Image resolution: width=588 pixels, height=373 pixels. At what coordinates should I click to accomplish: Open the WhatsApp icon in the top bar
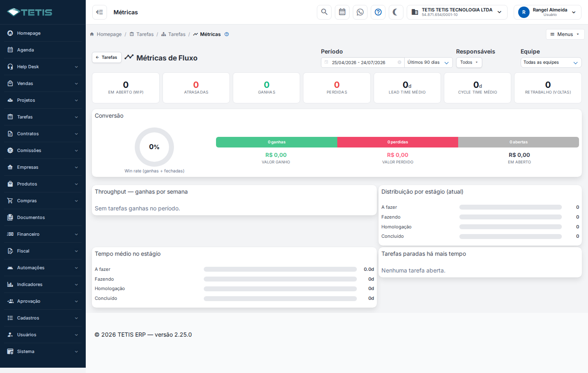coord(360,12)
